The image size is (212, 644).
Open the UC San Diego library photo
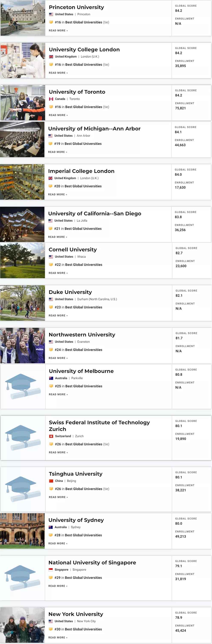(22, 224)
